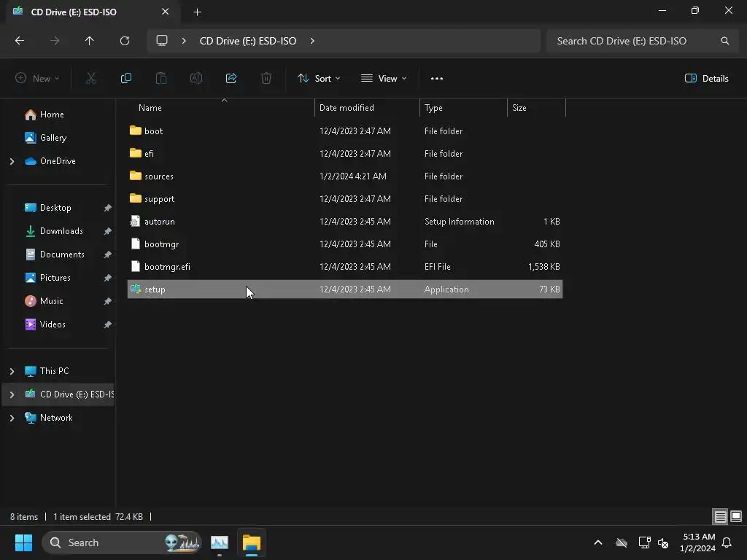Open the notifications bell
747x560 pixels.
[x=727, y=542]
